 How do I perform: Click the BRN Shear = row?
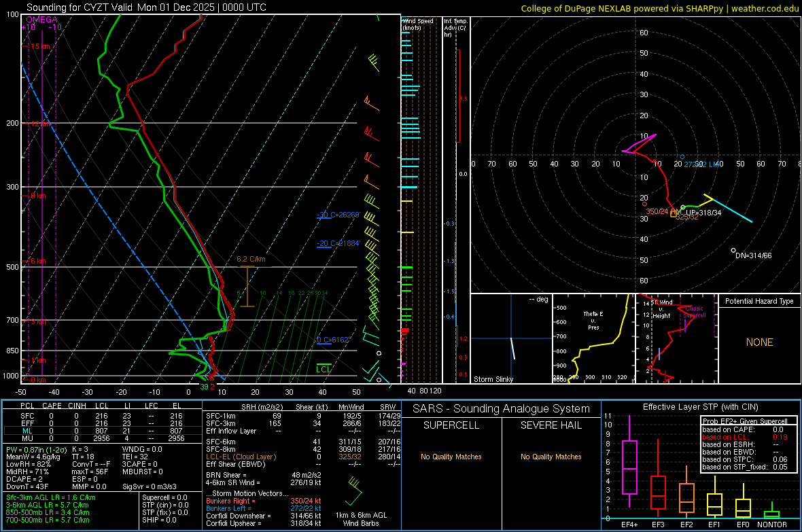[x=264, y=475]
